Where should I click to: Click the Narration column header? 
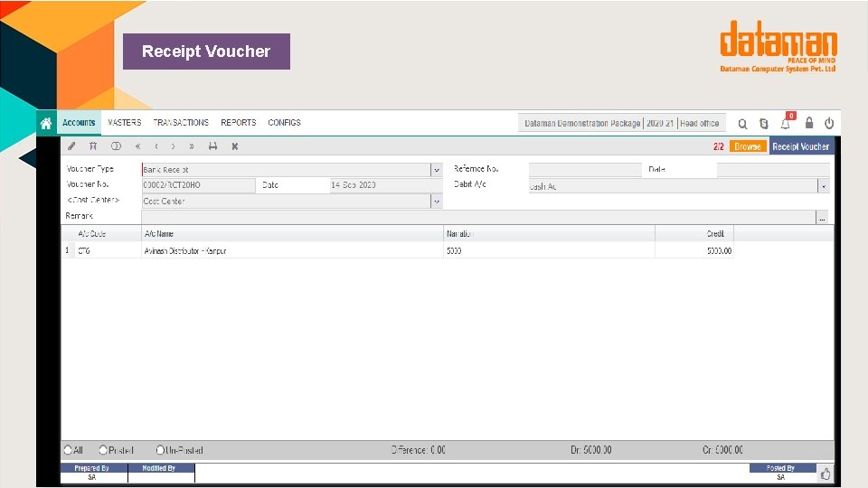549,233
